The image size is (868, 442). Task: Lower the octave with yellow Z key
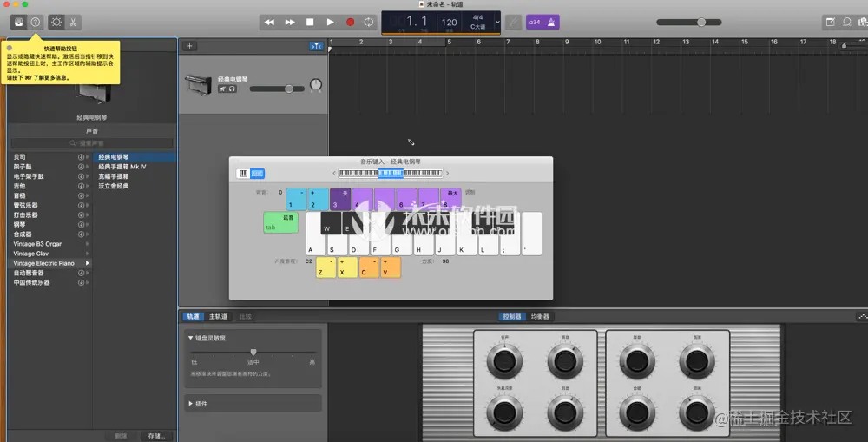pos(326,267)
